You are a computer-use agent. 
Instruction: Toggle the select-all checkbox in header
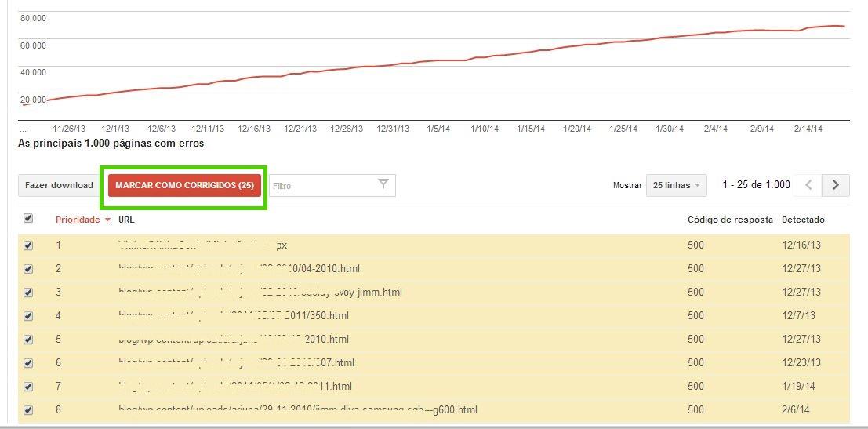(x=28, y=219)
